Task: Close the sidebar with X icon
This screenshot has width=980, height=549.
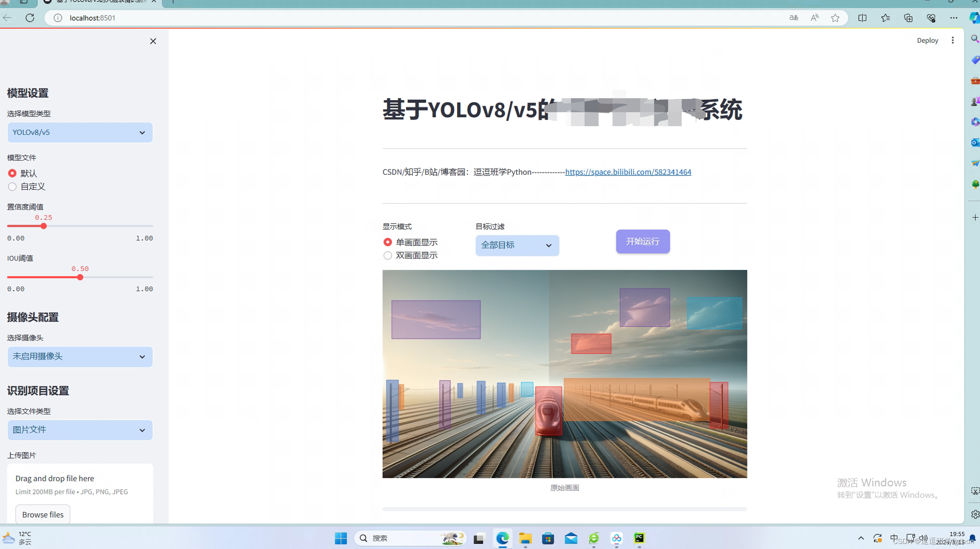Action: [153, 41]
